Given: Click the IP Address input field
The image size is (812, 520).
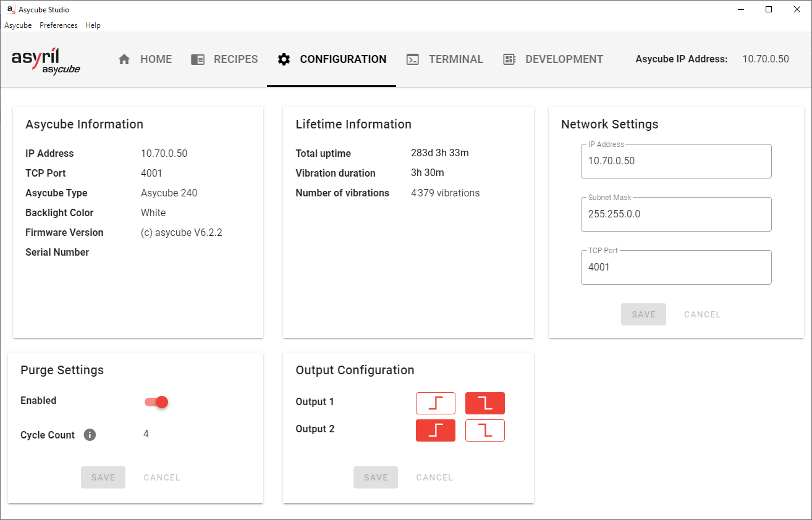Looking at the screenshot, I should (675, 161).
